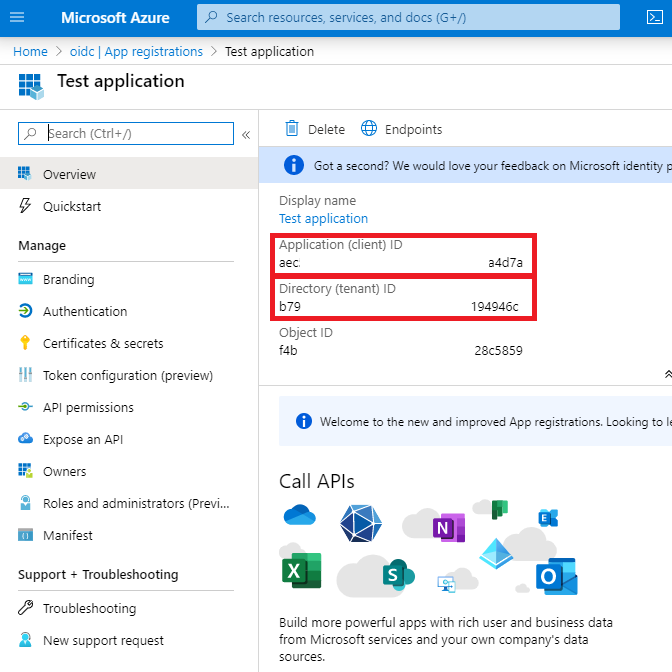Go to Token configuration (preview)
The height and width of the screenshot is (672, 672).
tap(127, 375)
